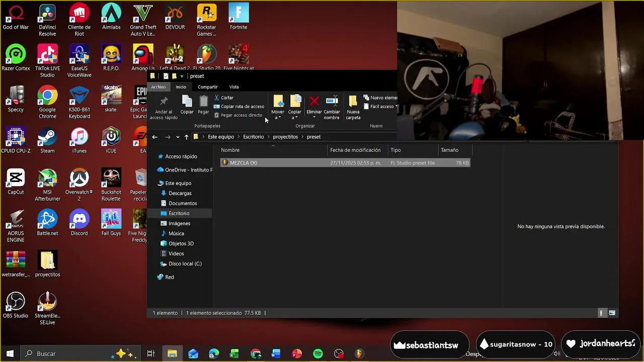Click Este equipo in address bar

click(x=221, y=137)
